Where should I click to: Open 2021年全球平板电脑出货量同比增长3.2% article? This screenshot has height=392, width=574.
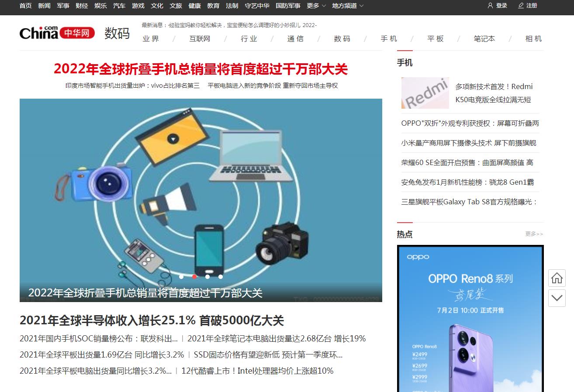[96, 371]
